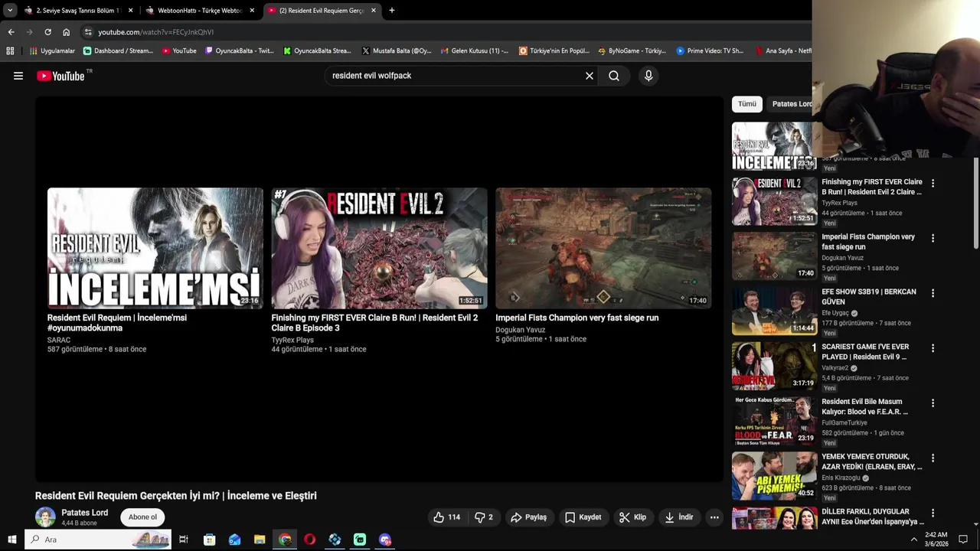This screenshot has height=551, width=980.
Task: Click the end-screen title 'Imperial Fists Champion very fast siege run'
Action: [x=577, y=318]
